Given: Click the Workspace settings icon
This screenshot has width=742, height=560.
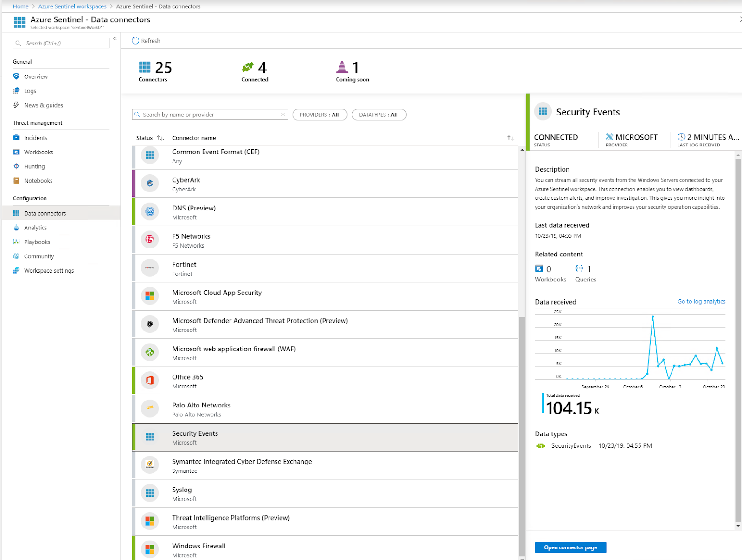Looking at the screenshot, I should [x=16, y=271].
